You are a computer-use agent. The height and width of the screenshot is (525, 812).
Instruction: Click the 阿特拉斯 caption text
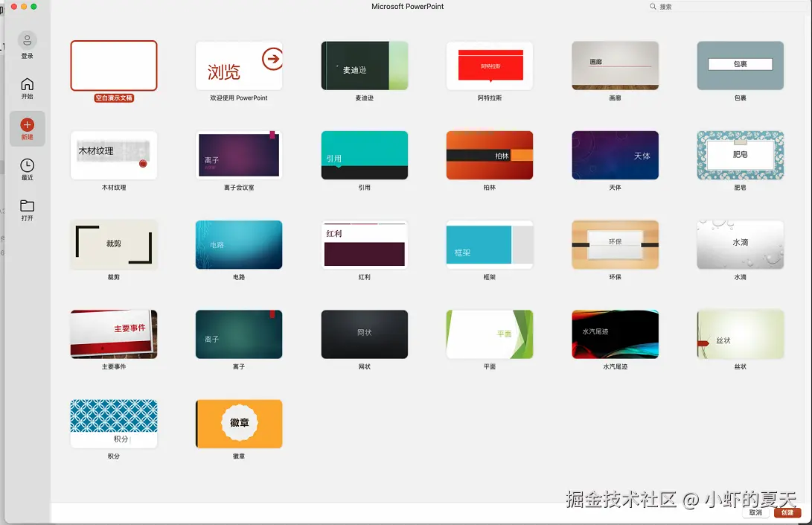490,98
